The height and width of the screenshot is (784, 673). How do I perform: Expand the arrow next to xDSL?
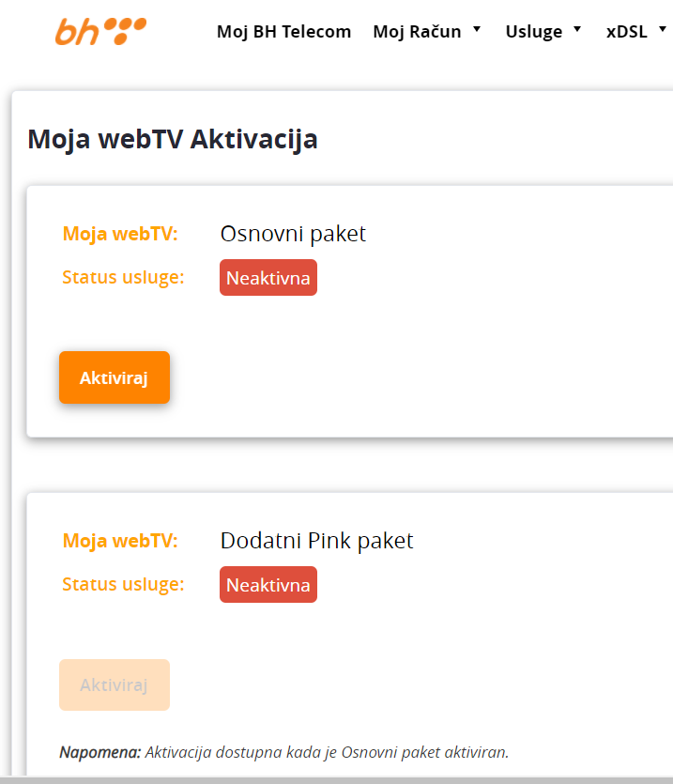point(664,30)
